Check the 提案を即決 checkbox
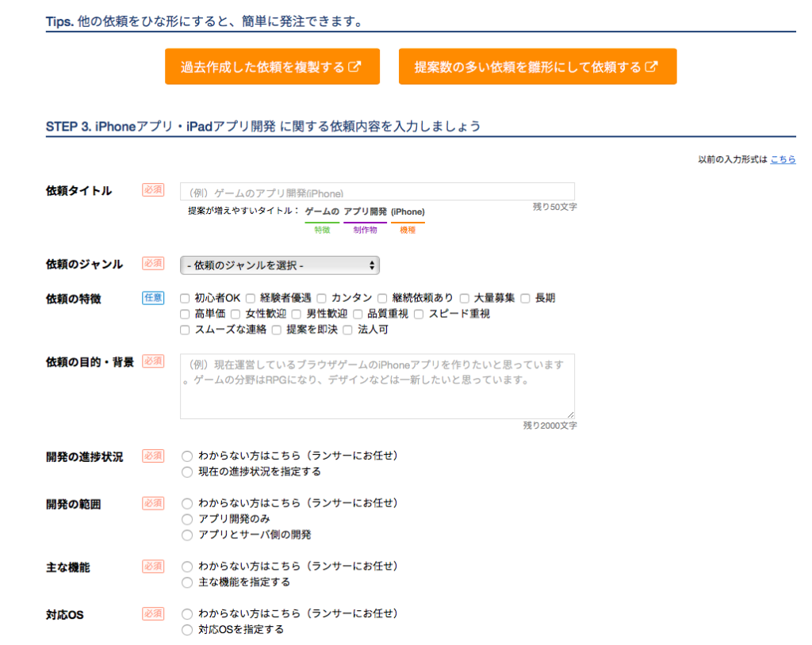Viewport: 812px width, 645px height. point(277,330)
